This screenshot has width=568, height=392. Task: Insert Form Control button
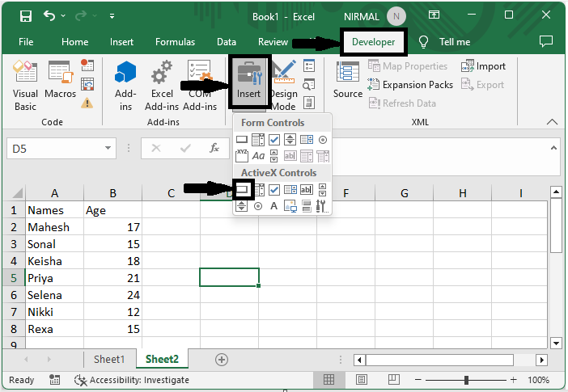click(x=242, y=139)
